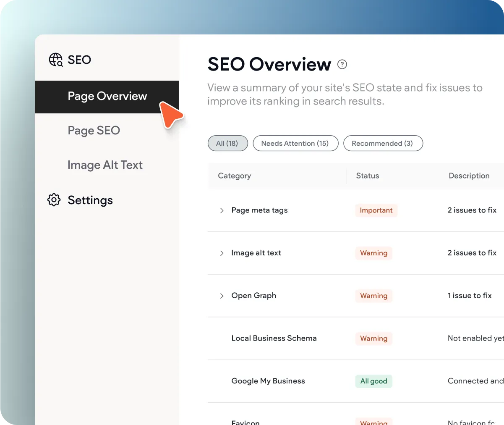Click the Settings gear icon
504x425 pixels.
(x=54, y=200)
